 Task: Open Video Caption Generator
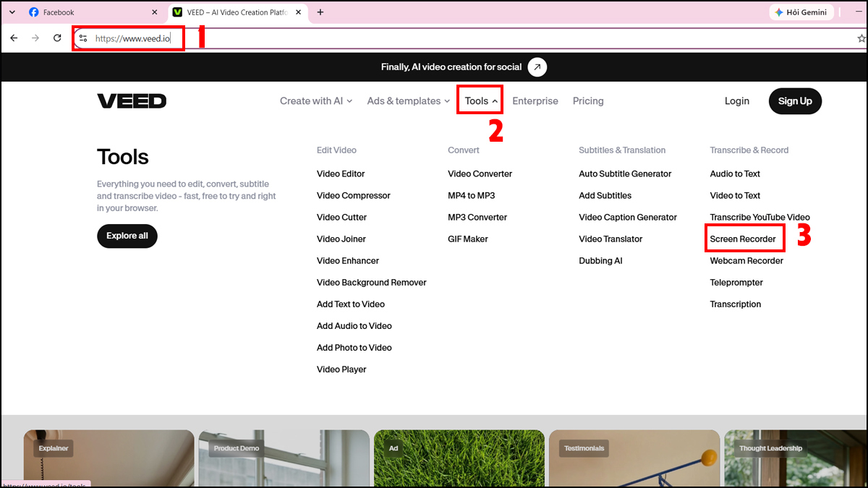click(x=628, y=217)
